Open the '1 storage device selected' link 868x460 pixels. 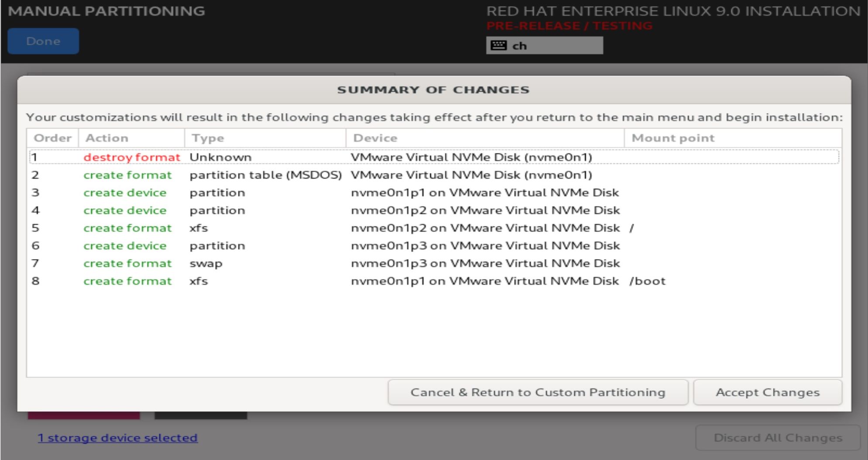[117, 438]
